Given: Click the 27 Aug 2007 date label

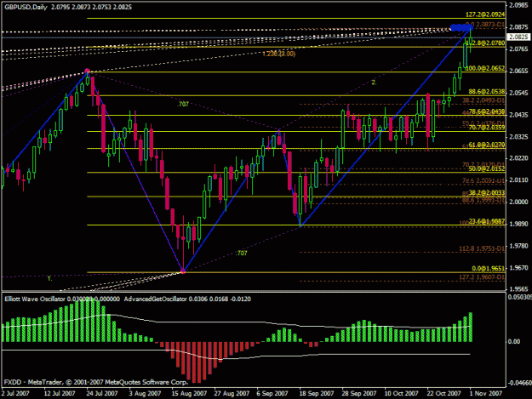Looking at the screenshot, I should coord(232,394).
